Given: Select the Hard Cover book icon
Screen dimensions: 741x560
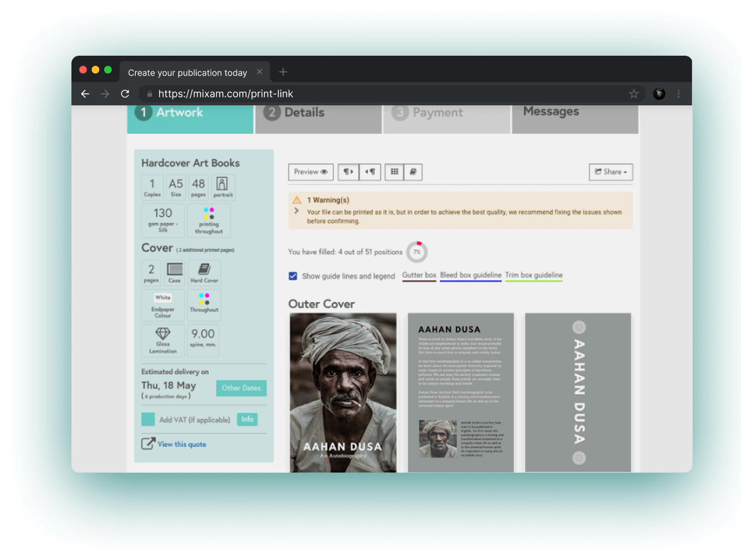Looking at the screenshot, I should 204,269.
